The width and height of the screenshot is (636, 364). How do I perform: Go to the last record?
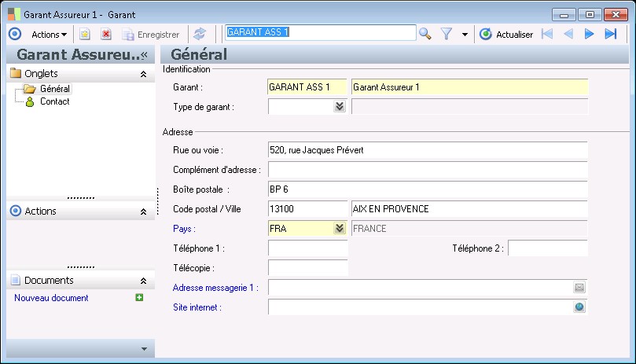pyautogui.click(x=610, y=34)
